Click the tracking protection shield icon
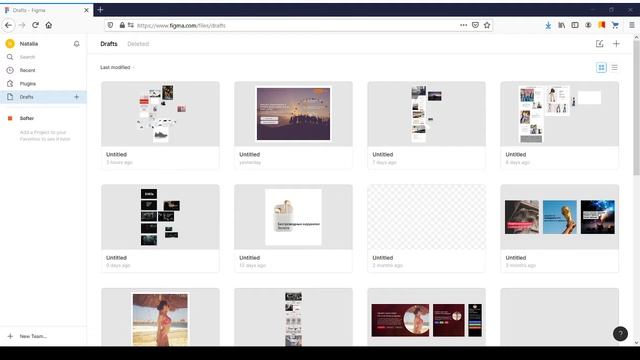Image resolution: width=640 pixels, height=360 pixels. [x=110, y=25]
